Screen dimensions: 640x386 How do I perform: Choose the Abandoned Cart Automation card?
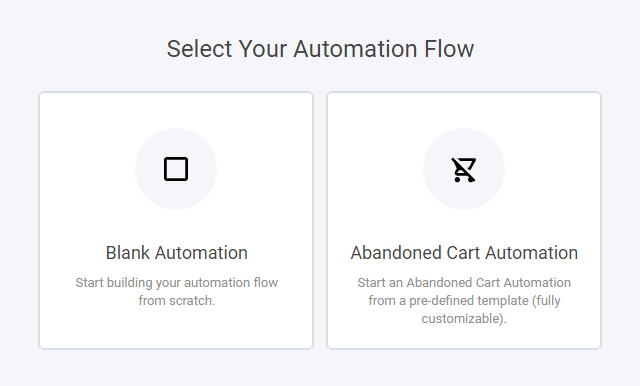coord(464,220)
